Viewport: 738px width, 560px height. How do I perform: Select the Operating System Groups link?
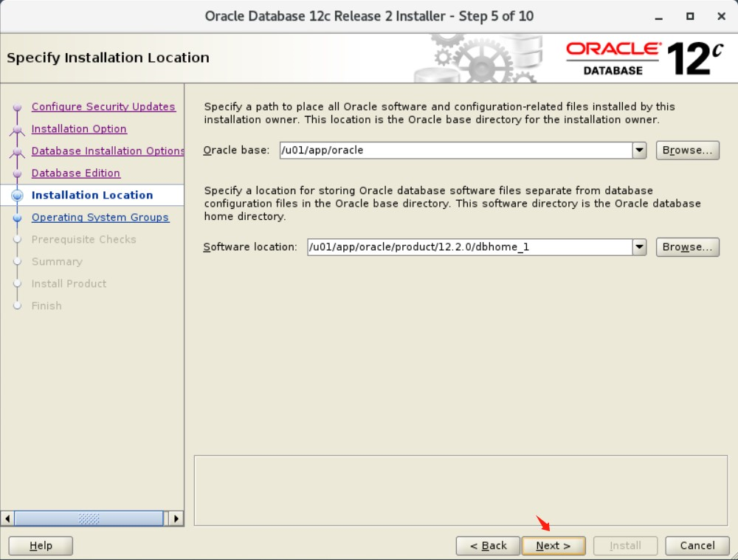[x=100, y=217]
